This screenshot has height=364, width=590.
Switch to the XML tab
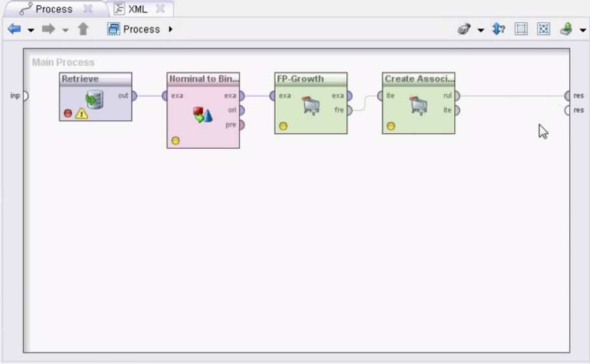(138, 9)
